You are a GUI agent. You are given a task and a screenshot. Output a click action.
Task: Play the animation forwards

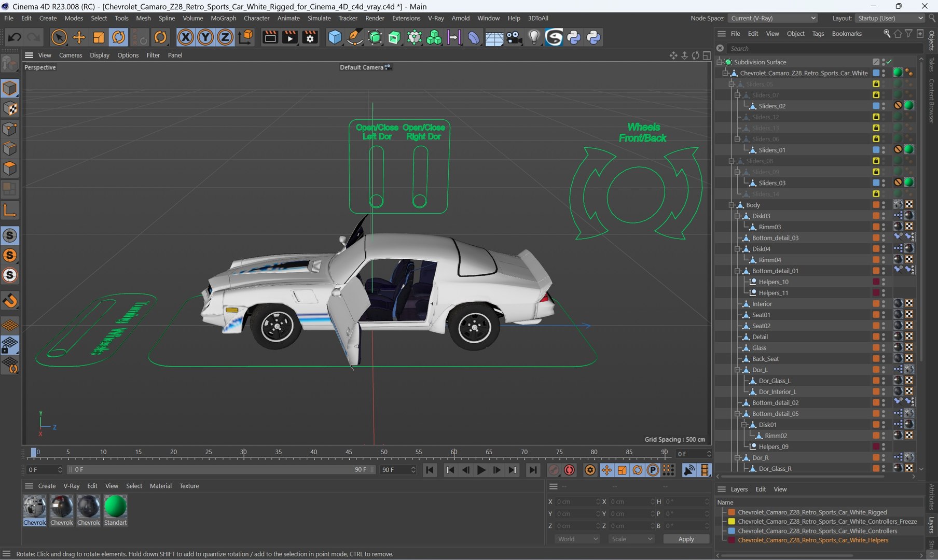[481, 470]
